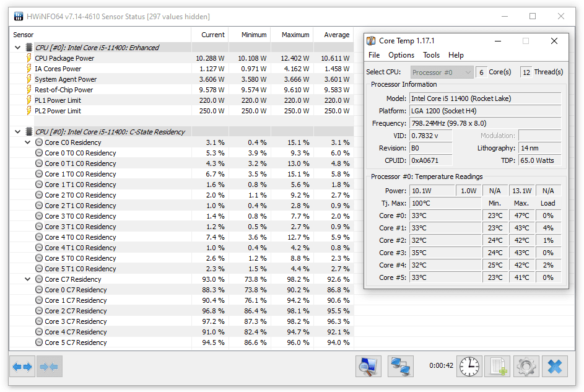The image size is (584, 392).
Task: Click the Model field showing Intel Core i5 11400
Action: click(x=486, y=98)
